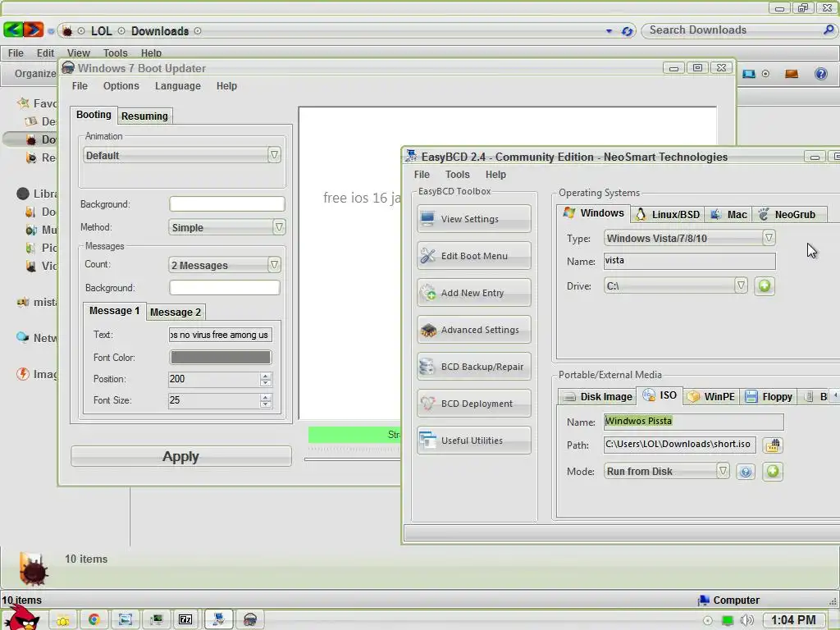Click ISO Path text field
The width and height of the screenshot is (840, 630).
pyautogui.click(x=680, y=445)
